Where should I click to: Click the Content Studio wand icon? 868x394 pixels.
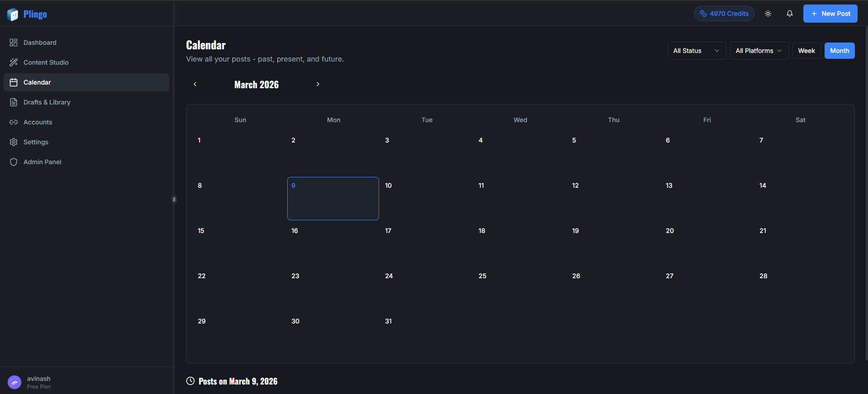point(14,62)
